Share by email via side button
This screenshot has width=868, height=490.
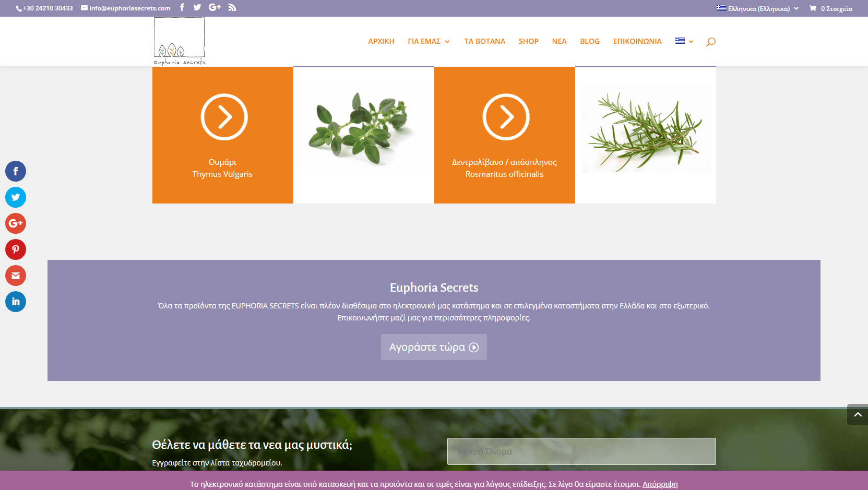tap(16, 276)
